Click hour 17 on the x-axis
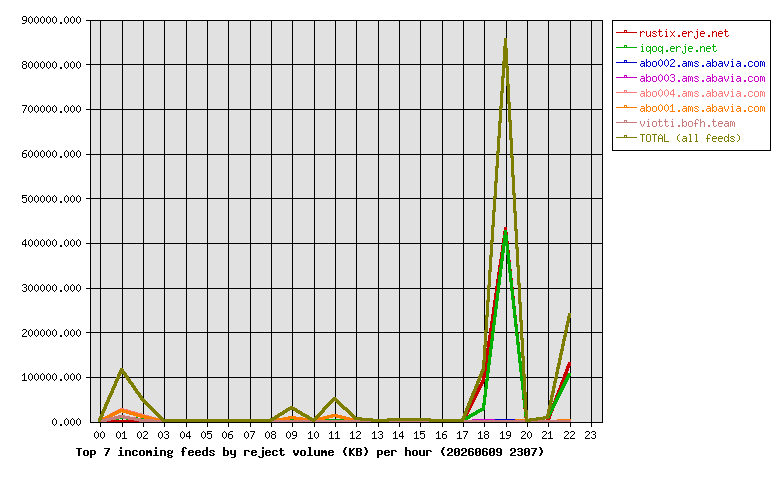Screen dimensions: 780x480 pos(463,435)
